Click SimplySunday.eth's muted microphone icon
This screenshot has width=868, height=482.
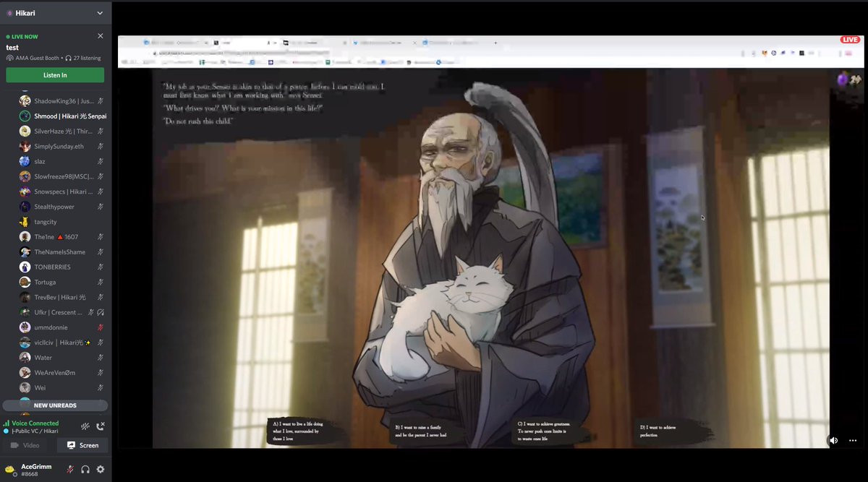[101, 147]
